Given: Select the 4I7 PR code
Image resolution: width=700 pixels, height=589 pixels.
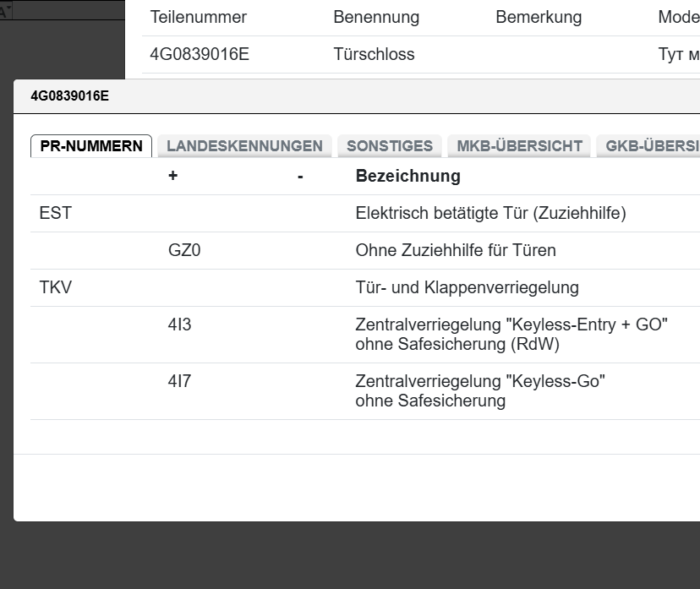Looking at the screenshot, I should point(179,381).
